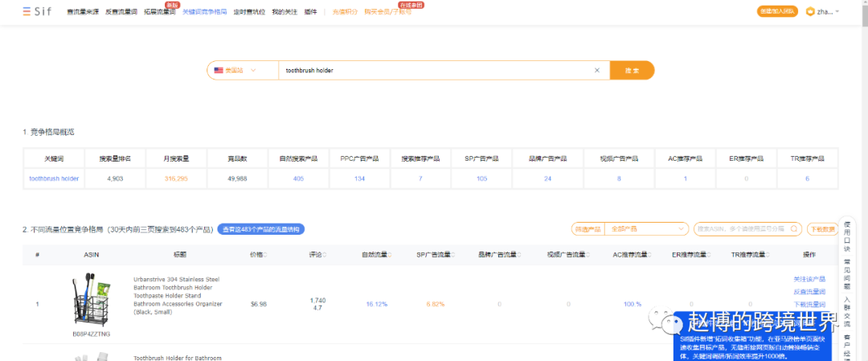Sort by 自然流量 column arrows
The width and height of the screenshot is (868, 361).
390,255
